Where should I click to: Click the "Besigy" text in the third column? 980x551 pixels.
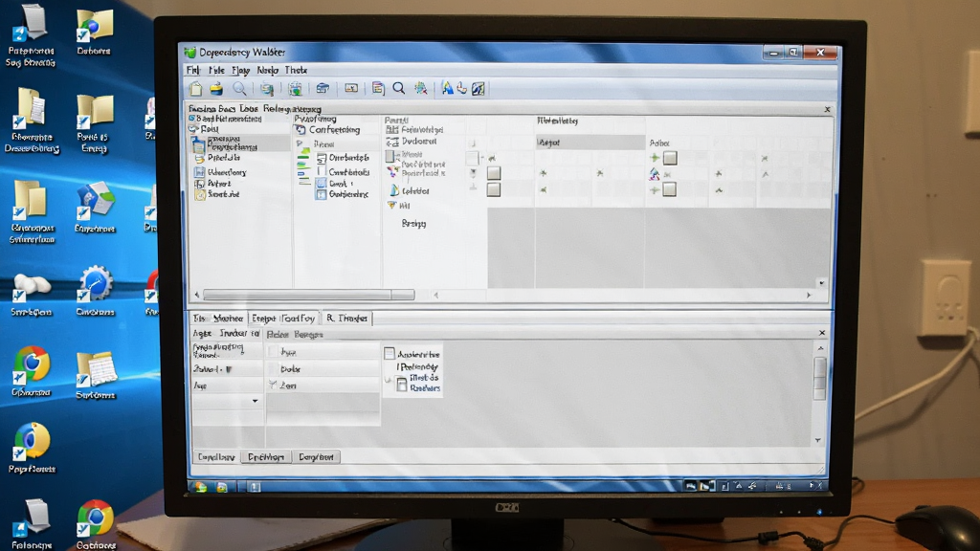[x=413, y=223]
